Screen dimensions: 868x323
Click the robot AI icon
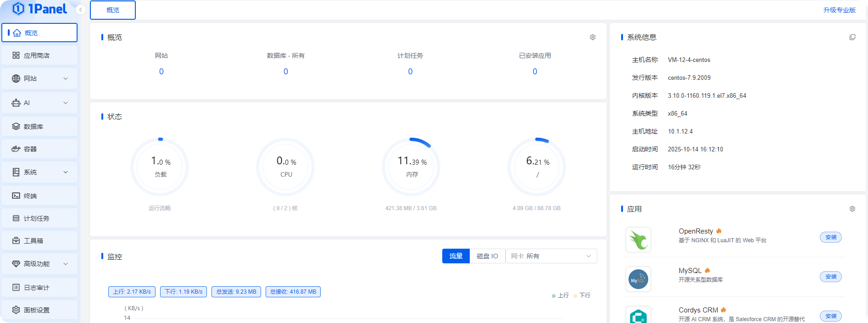point(16,103)
